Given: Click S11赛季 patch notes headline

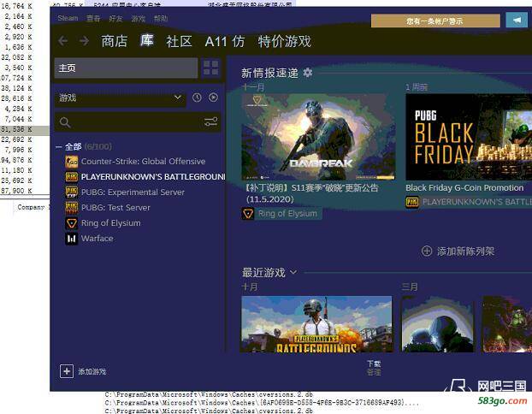Looking at the screenshot, I should pyautogui.click(x=311, y=193).
